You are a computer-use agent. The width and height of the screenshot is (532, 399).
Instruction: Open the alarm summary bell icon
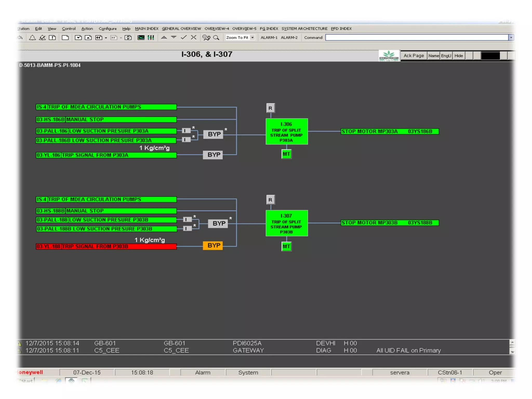tap(32, 38)
